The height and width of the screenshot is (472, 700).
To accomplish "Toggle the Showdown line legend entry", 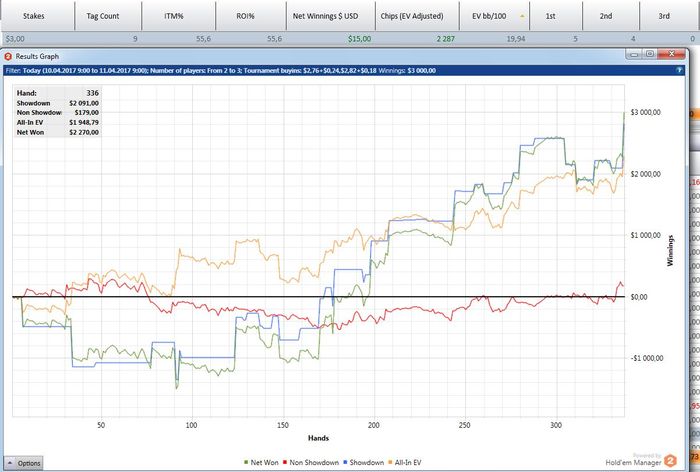I will (364, 463).
